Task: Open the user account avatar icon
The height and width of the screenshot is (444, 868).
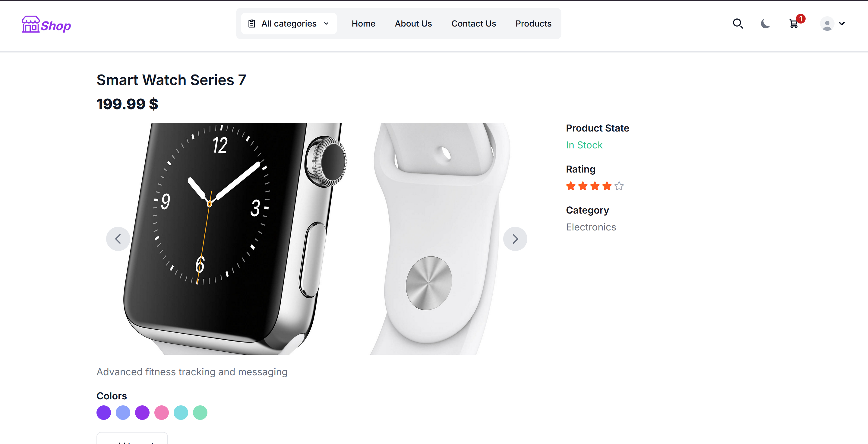Action: pyautogui.click(x=828, y=24)
